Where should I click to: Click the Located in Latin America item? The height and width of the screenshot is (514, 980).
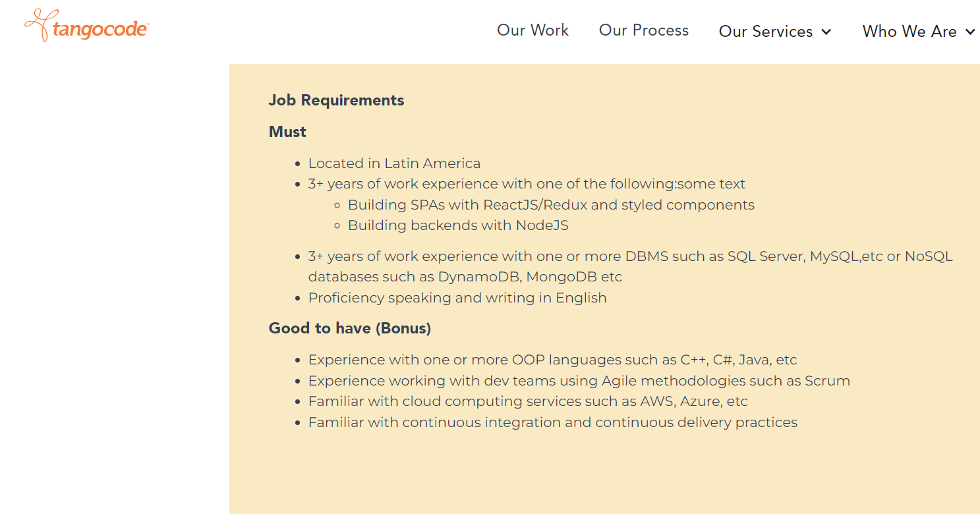point(394,163)
